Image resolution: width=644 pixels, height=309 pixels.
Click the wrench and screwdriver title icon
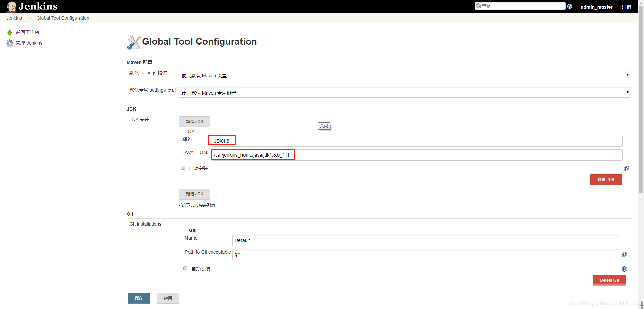(x=134, y=42)
